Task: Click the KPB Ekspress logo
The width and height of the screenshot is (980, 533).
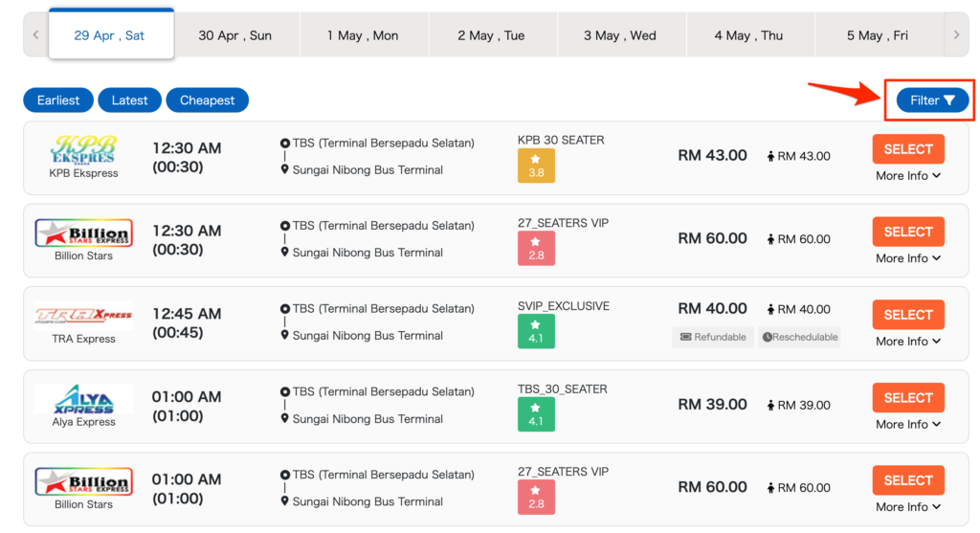Action: click(83, 150)
